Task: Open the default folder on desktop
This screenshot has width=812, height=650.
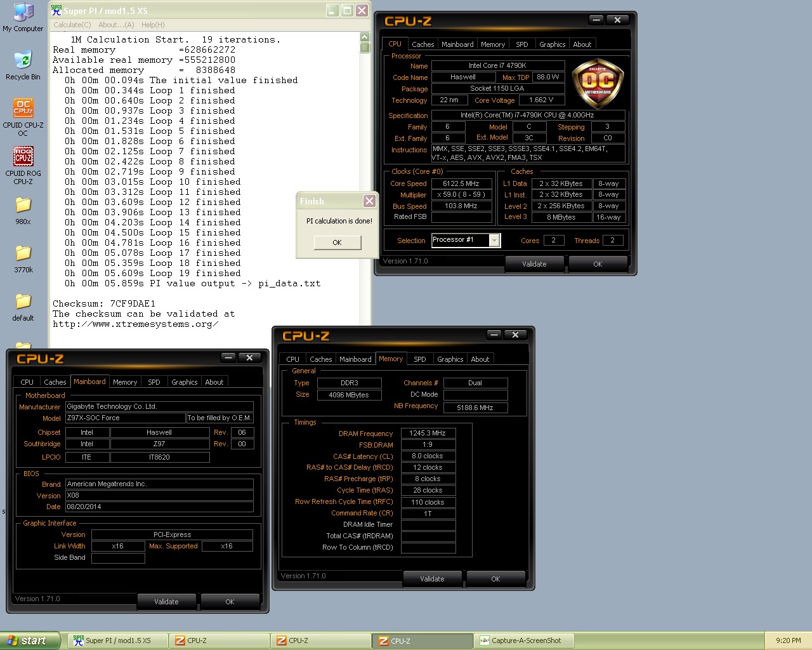Action: [x=23, y=308]
